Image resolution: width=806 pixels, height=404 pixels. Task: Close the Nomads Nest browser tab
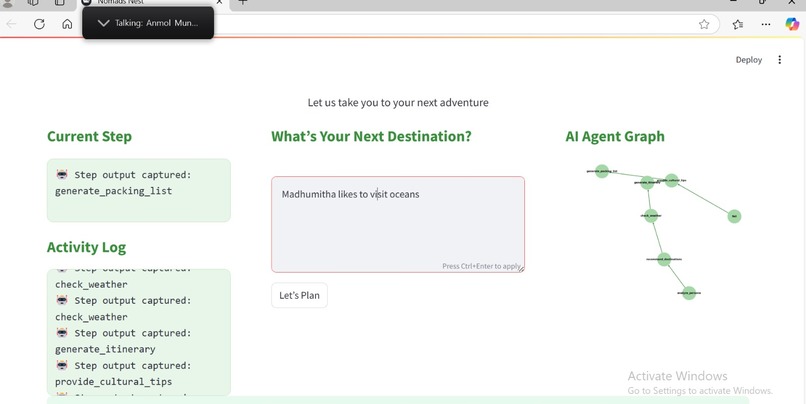pyautogui.click(x=219, y=2)
